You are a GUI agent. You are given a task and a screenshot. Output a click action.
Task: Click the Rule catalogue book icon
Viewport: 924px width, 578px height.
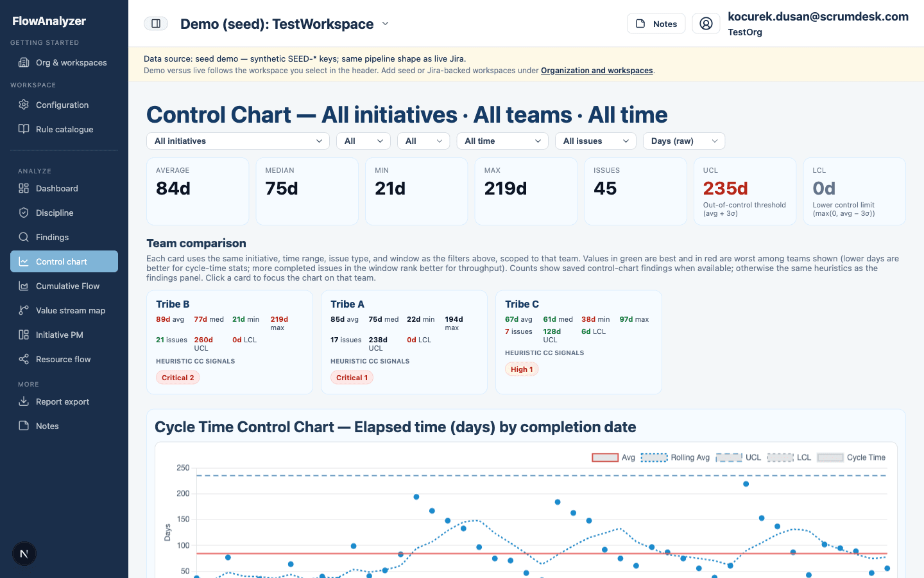coord(24,129)
